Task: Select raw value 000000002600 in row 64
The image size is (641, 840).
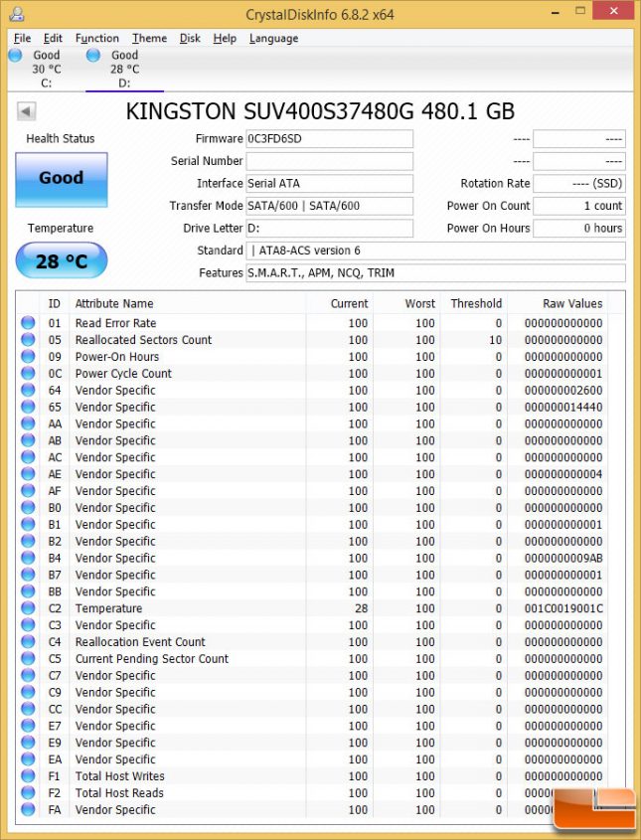Action: click(x=563, y=390)
